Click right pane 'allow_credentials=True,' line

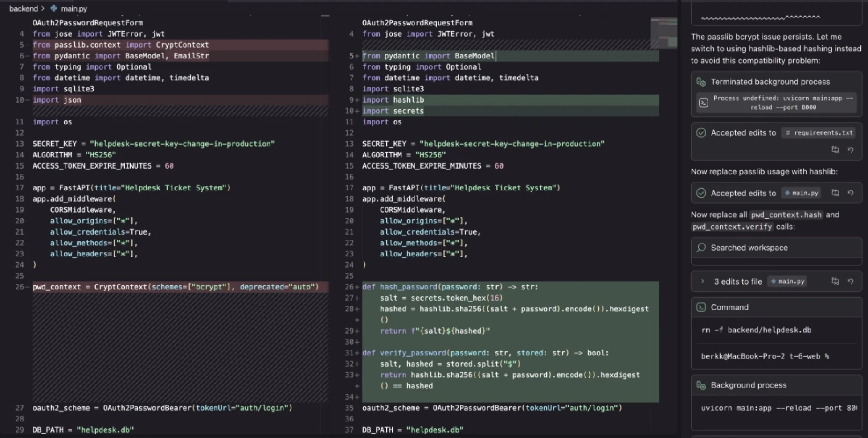[430, 232]
